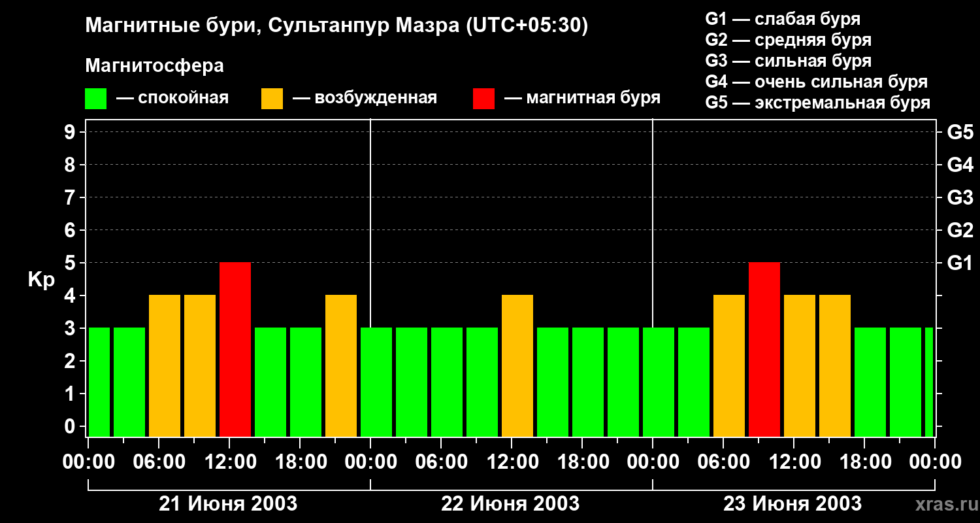This screenshot has width=980, height=523.
Task: Click the '23 Июня 2003' date label
Action: coord(792,504)
